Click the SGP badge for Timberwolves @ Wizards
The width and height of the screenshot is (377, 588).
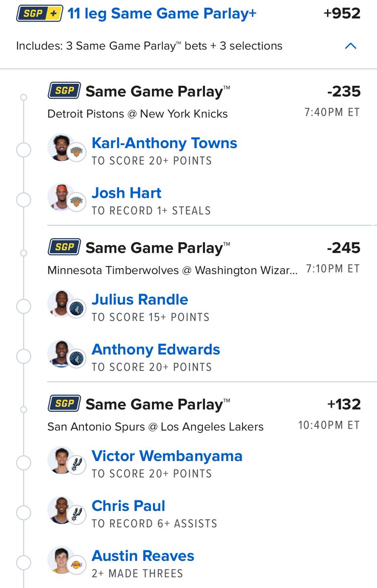[64, 247]
